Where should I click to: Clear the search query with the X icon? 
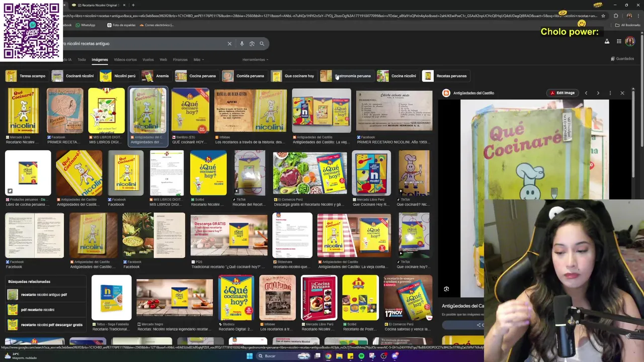229,44
